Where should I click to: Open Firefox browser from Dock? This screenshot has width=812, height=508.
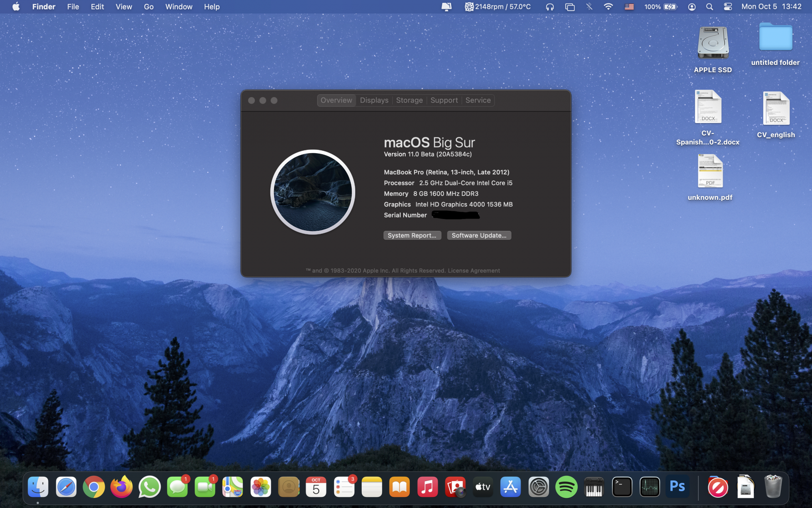coord(121,486)
